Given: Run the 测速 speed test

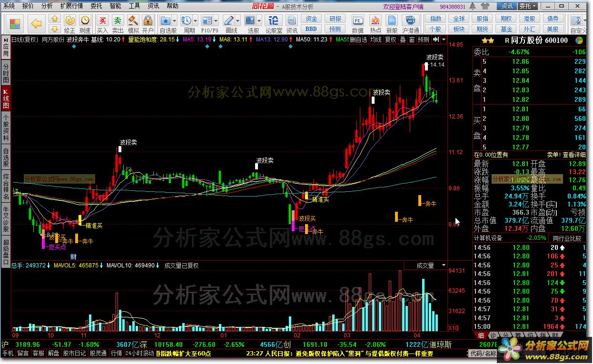Looking at the screenshot, I should coord(85,23).
